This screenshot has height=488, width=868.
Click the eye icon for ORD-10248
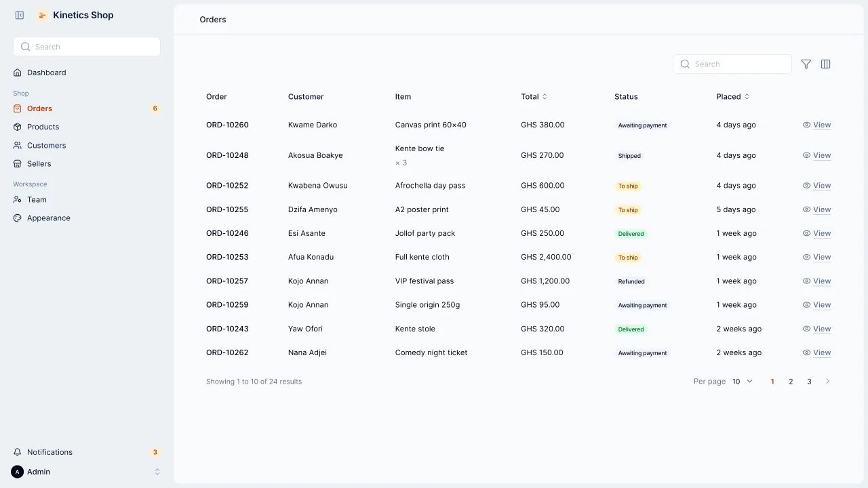click(806, 155)
